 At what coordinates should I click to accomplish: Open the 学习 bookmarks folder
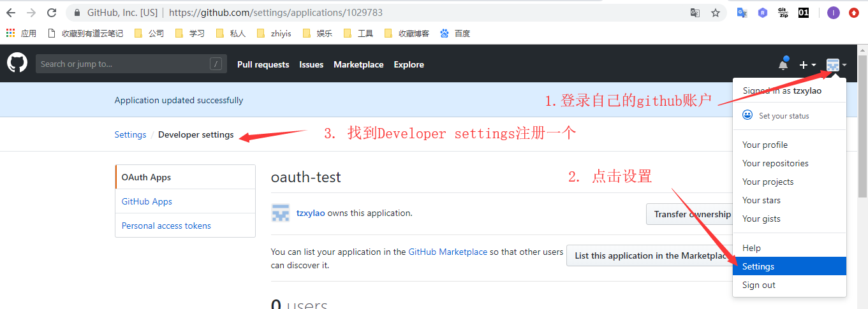(x=190, y=33)
